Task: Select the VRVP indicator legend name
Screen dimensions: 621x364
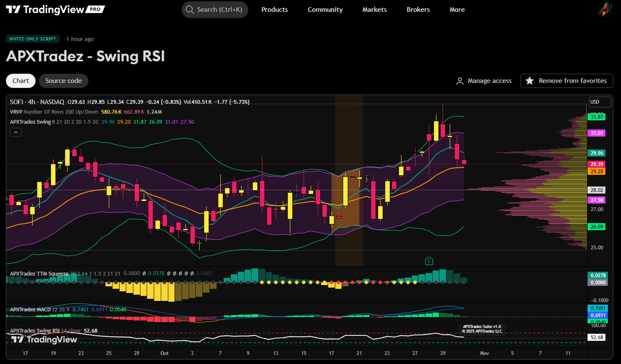Action: [x=16, y=112]
